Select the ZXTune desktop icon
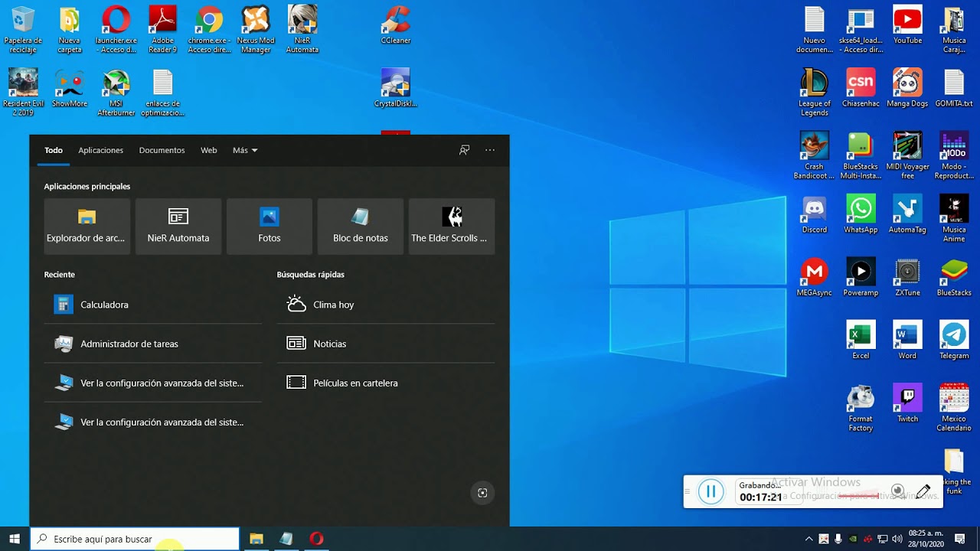The height and width of the screenshot is (551, 980). tap(907, 277)
